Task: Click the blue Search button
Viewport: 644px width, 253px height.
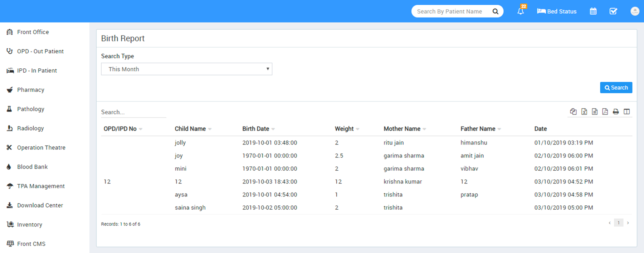Action: click(x=616, y=88)
